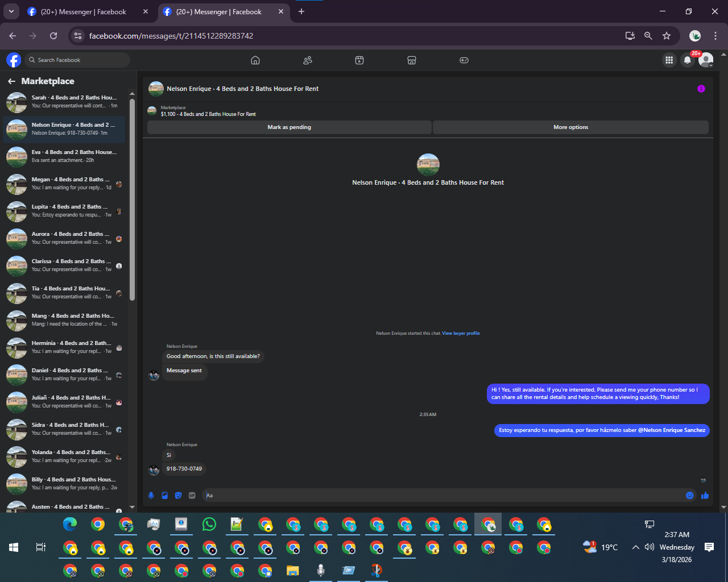Show hidden system tray icons
The image size is (728, 582).
(636, 547)
